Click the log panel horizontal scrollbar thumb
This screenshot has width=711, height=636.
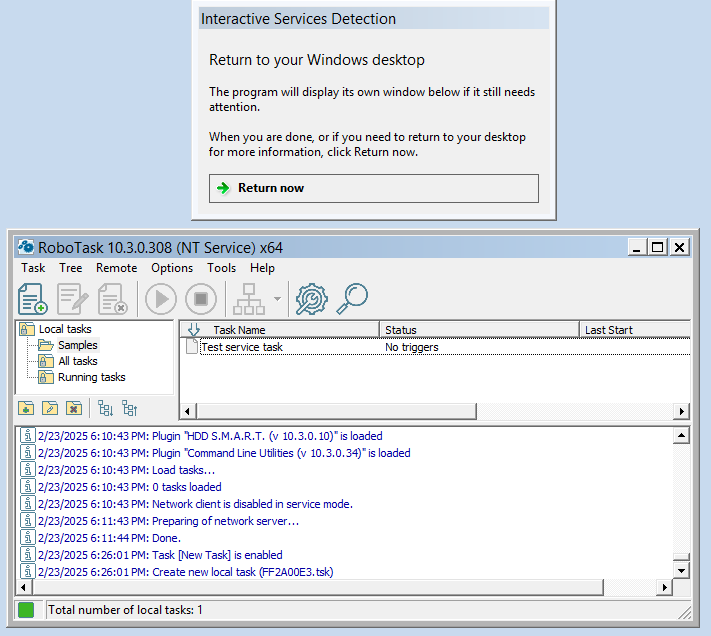coord(318,587)
